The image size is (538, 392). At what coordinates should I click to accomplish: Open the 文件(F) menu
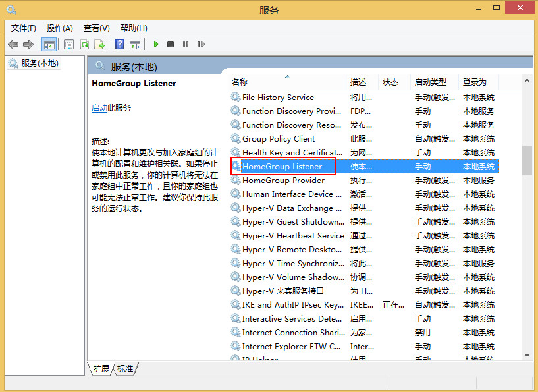pyautogui.click(x=24, y=28)
